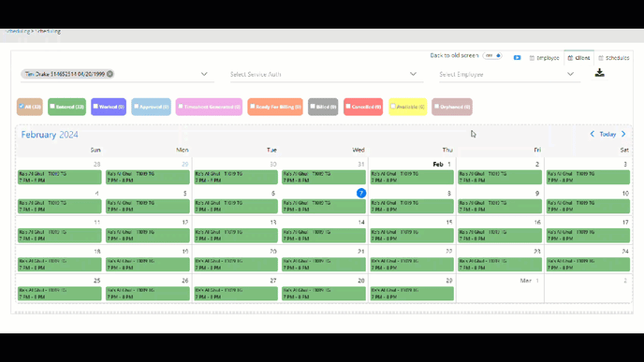
Task: Check the Entered status filter
Action: pos(52,107)
